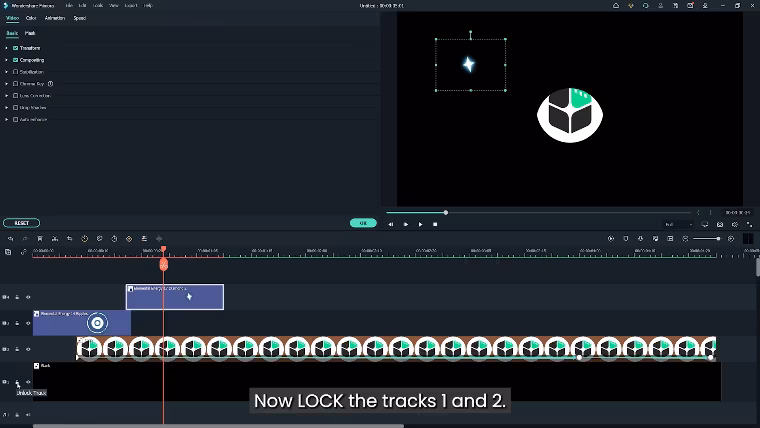Switch to the Color tab

coord(31,18)
